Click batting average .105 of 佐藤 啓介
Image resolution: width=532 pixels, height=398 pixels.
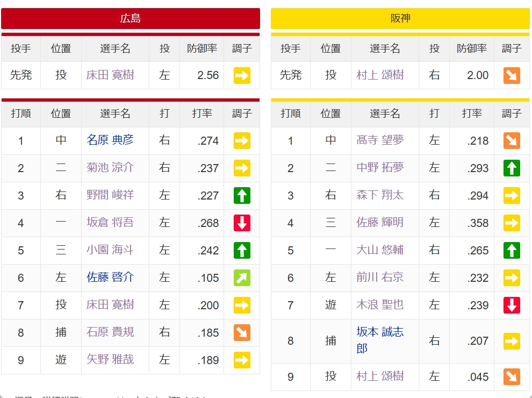(x=209, y=278)
